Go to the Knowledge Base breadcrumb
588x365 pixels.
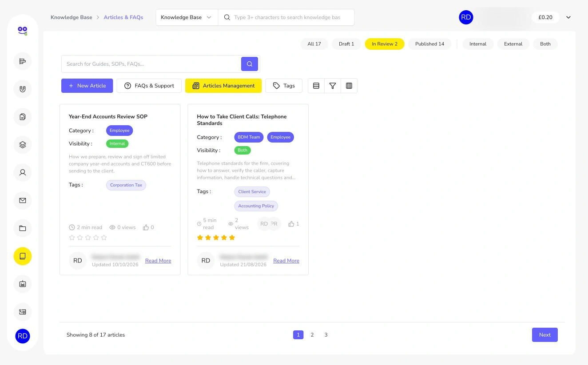[72, 17]
